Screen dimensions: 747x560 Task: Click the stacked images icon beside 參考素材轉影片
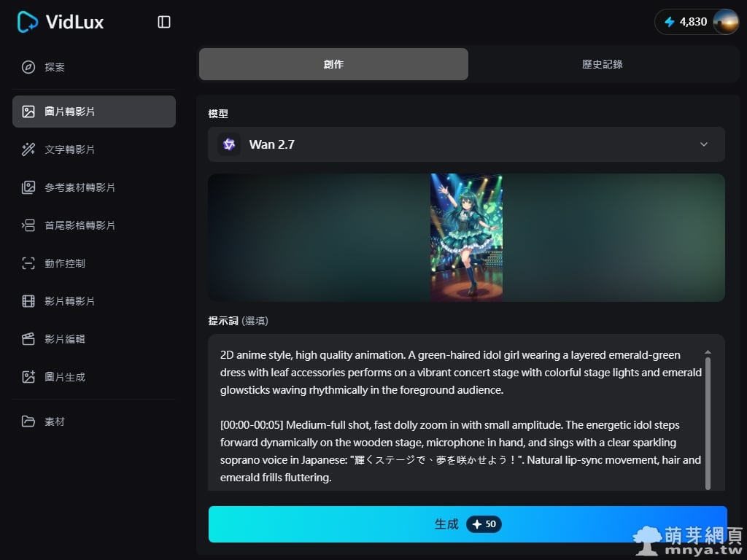(28, 187)
